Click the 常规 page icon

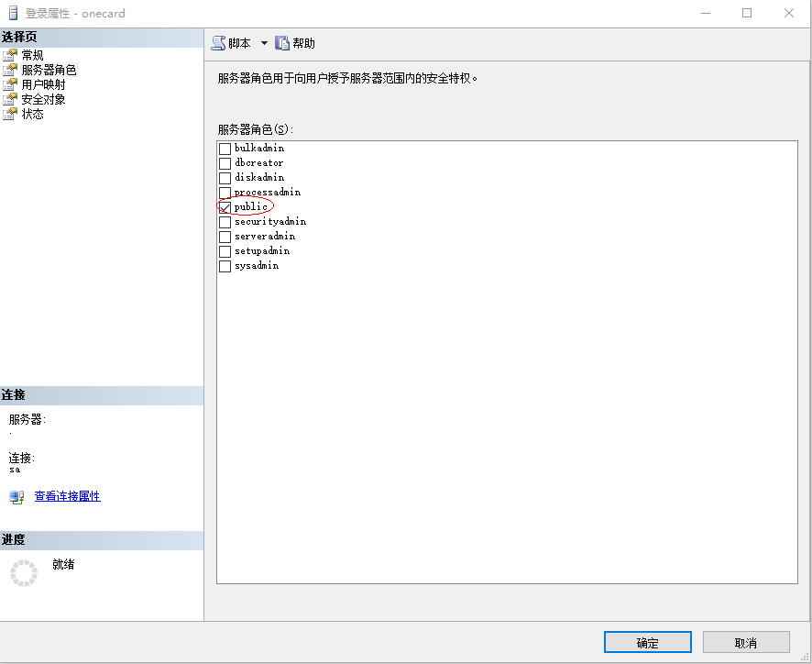tap(10, 55)
